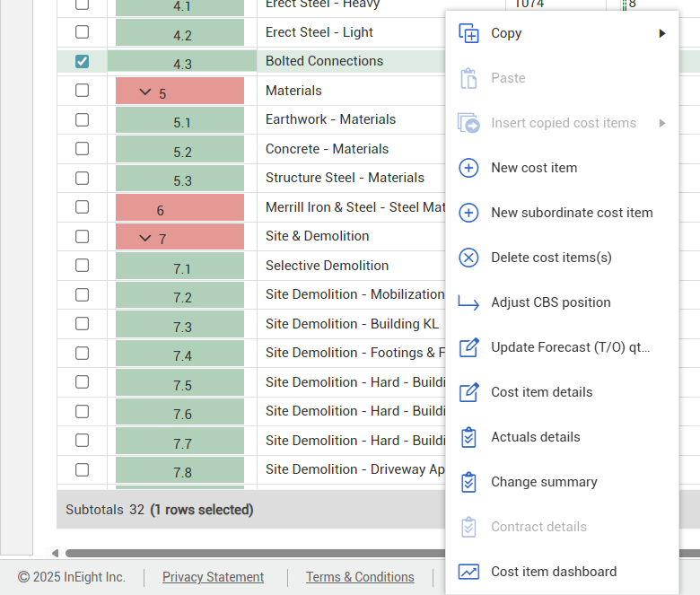Click the Adjust CBS position arrow icon

tap(468, 302)
